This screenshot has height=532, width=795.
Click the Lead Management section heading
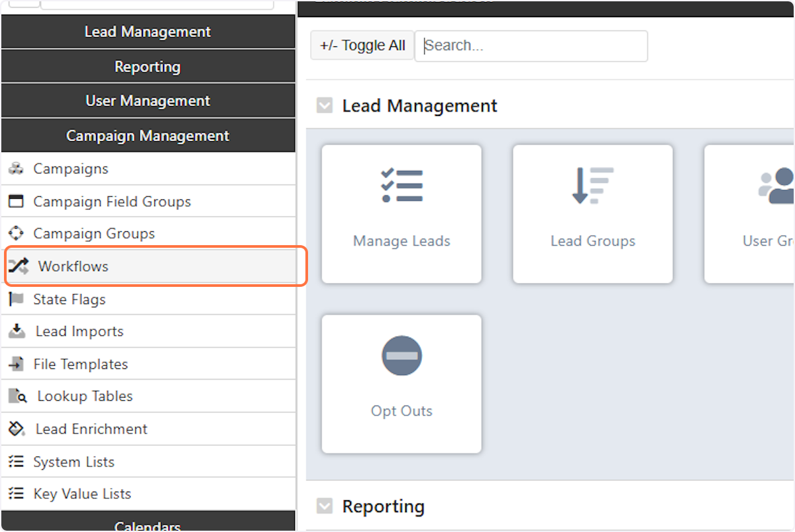(419, 106)
